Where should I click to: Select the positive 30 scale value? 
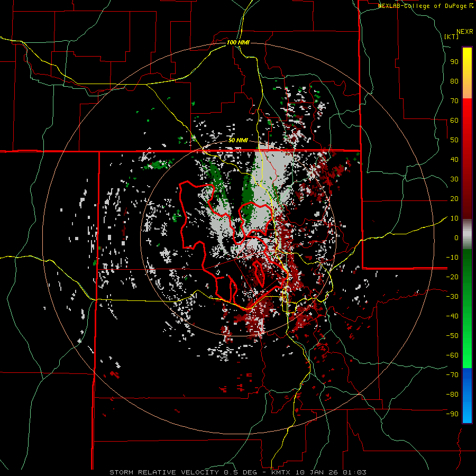(x=454, y=179)
